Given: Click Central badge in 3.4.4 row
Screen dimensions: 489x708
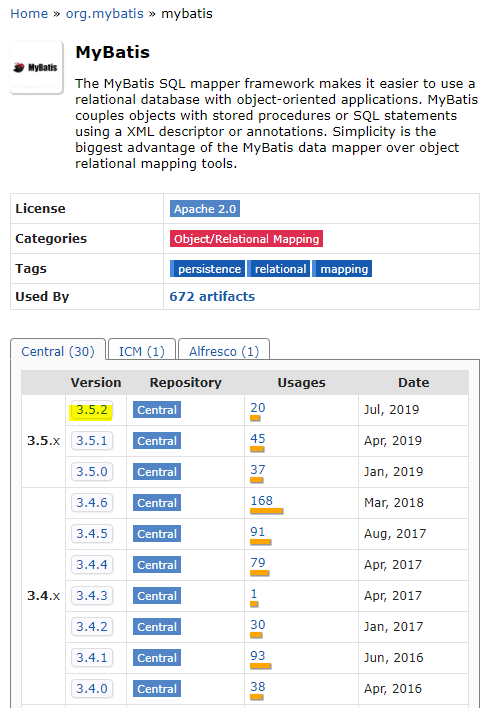Looking at the screenshot, I should click(x=157, y=565).
